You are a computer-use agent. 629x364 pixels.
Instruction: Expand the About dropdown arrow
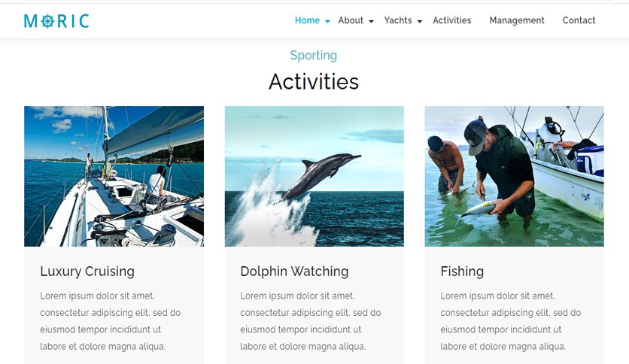[x=371, y=21]
